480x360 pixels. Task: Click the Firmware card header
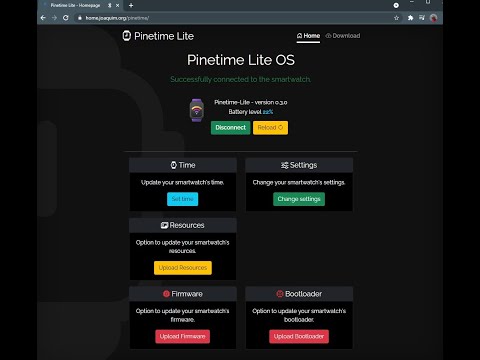pos(183,294)
